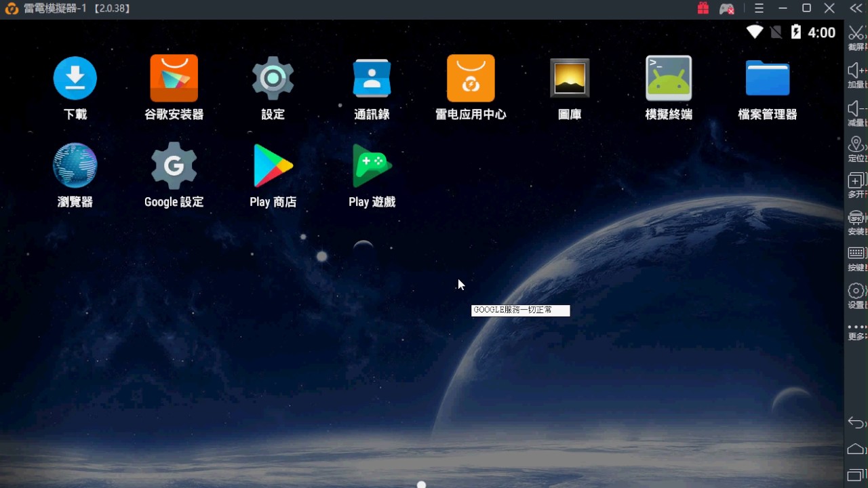Screen dimensions: 868x488
Task: Toggle the disabled gamepad controller icon
Action: pyautogui.click(x=727, y=8)
